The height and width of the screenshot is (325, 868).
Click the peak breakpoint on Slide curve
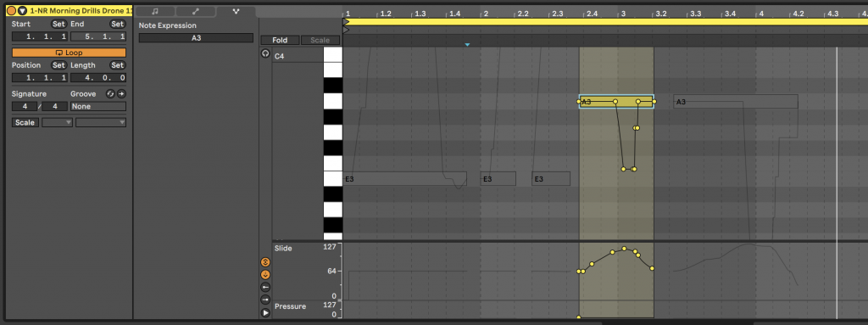[625, 249]
